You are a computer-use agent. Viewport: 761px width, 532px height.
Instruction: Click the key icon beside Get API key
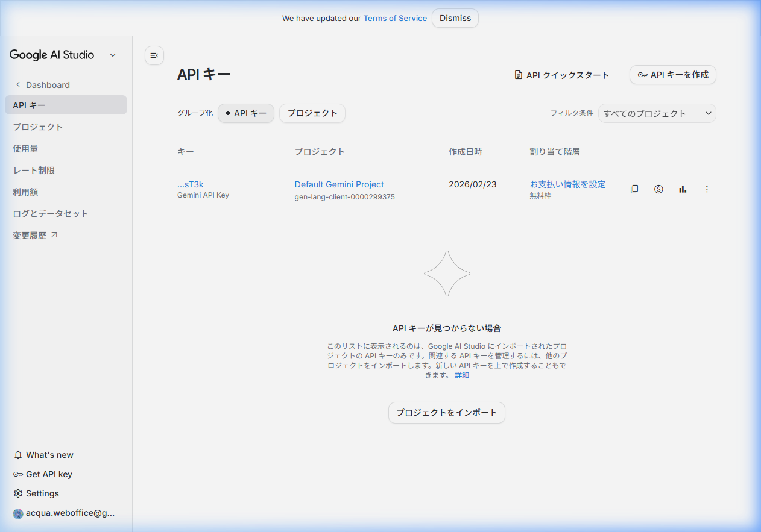[18, 474]
